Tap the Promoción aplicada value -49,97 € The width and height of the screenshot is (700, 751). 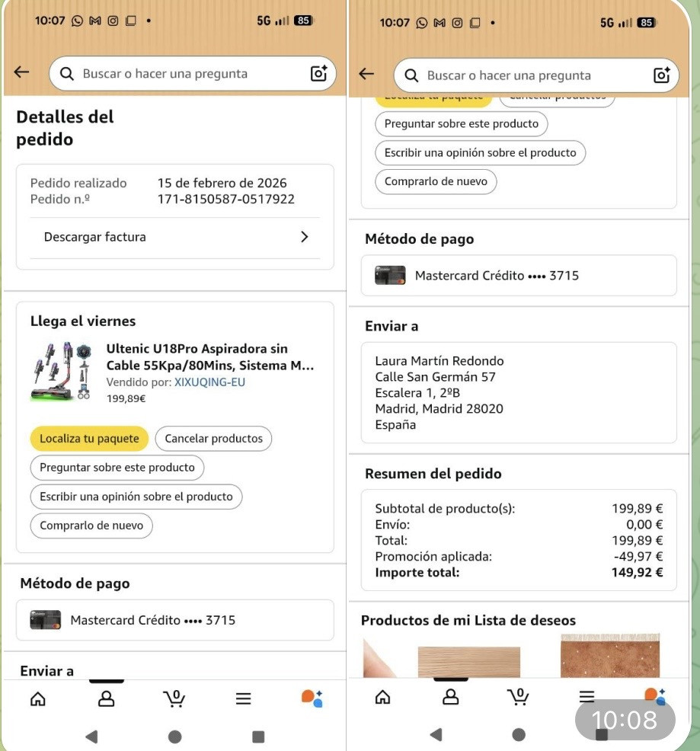[x=638, y=557]
